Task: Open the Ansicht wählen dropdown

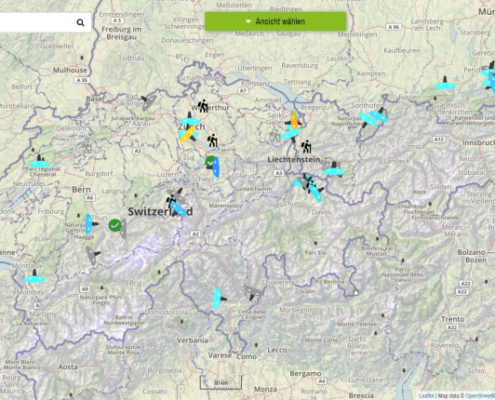Action: (x=275, y=21)
